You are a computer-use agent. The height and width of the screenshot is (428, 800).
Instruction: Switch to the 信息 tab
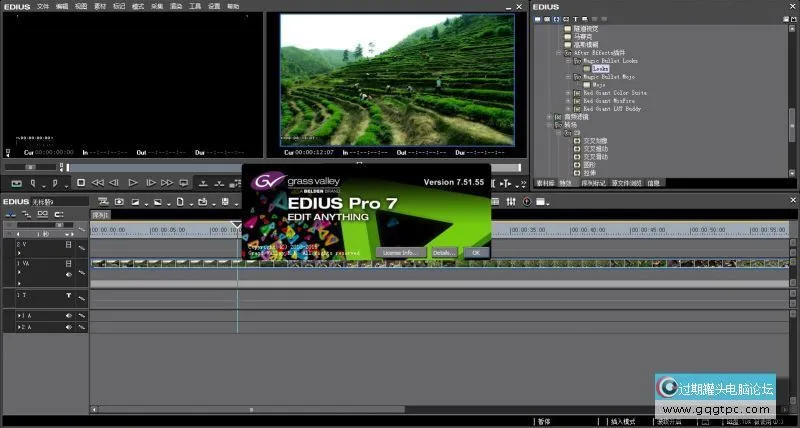[653, 184]
